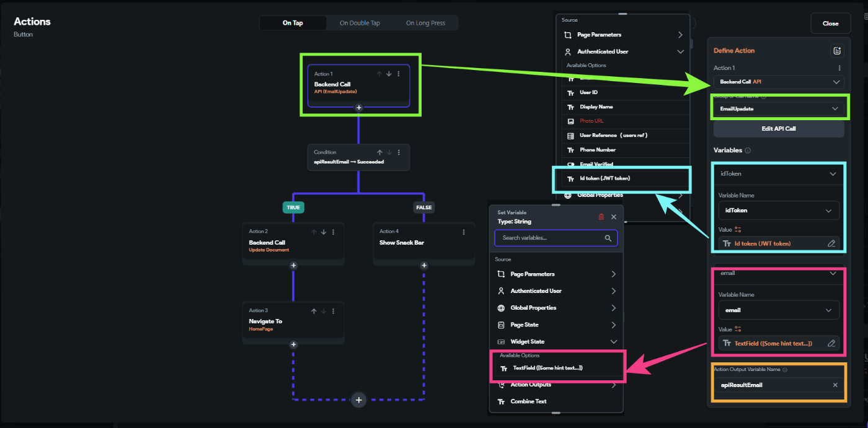
Task: Click email Value settings icon
Action: click(738, 329)
